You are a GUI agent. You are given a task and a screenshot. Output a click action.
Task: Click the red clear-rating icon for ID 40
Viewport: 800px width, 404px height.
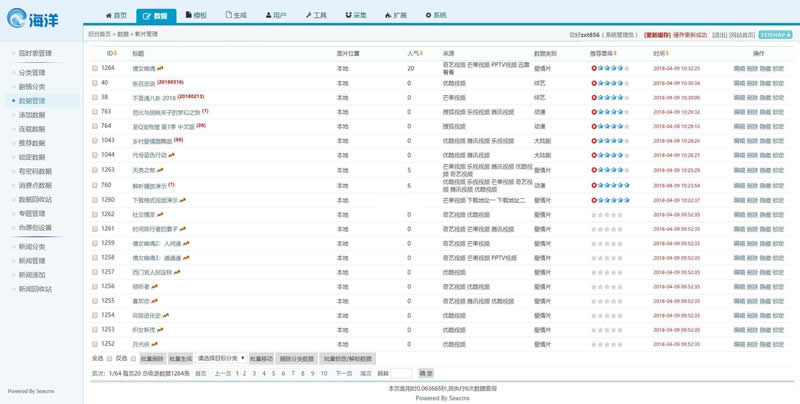pyautogui.click(x=594, y=83)
